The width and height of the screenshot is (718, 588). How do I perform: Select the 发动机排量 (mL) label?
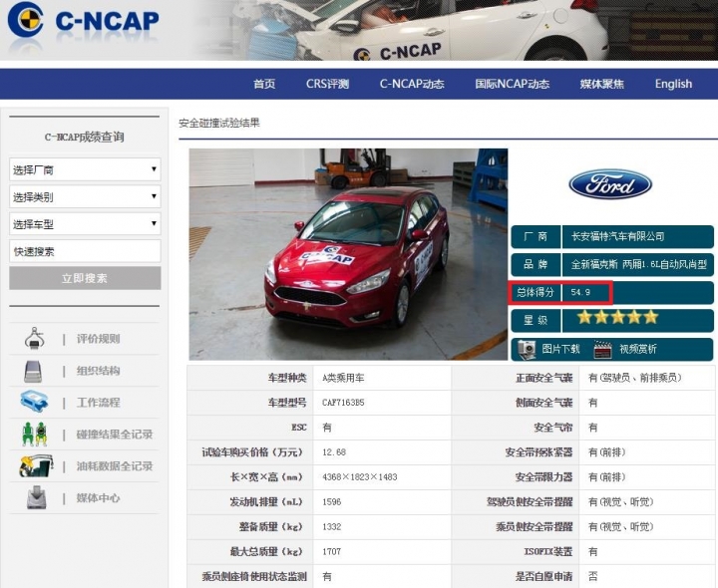tap(266, 502)
